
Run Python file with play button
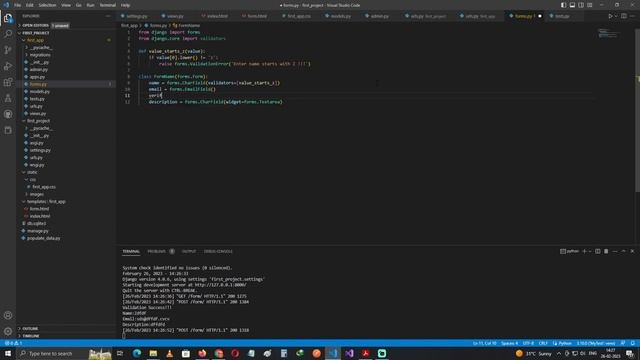(610, 16)
